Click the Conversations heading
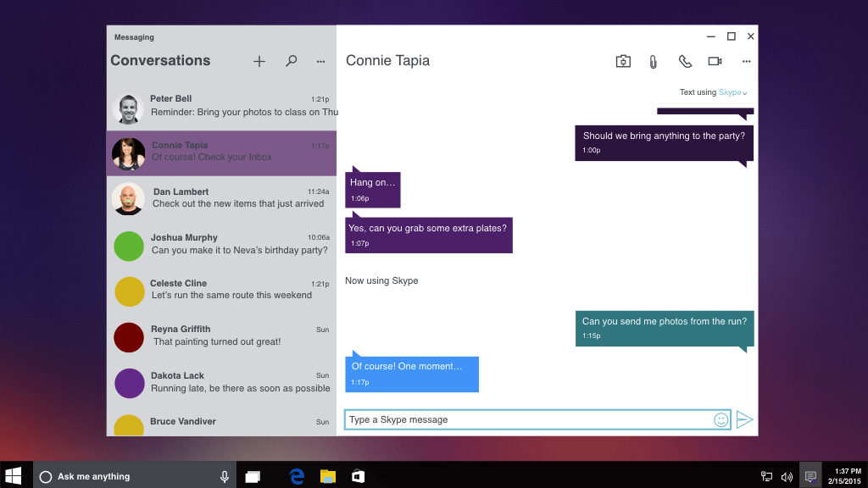The image size is (868, 488). point(160,60)
